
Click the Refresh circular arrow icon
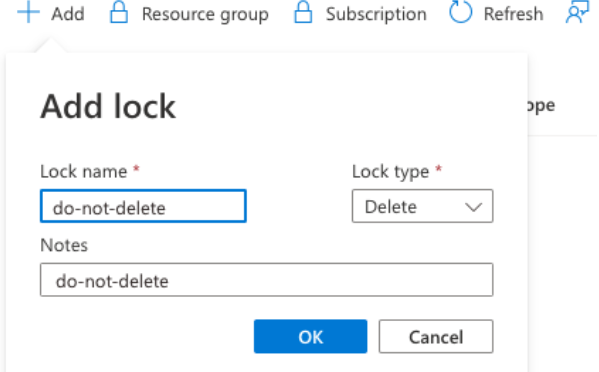tap(460, 12)
